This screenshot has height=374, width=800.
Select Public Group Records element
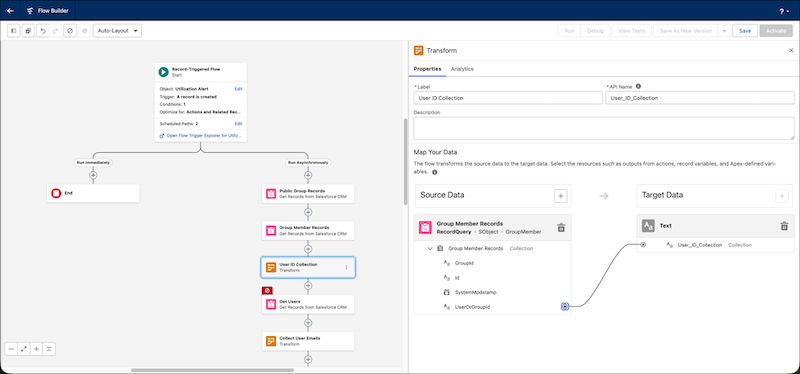(x=308, y=193)
